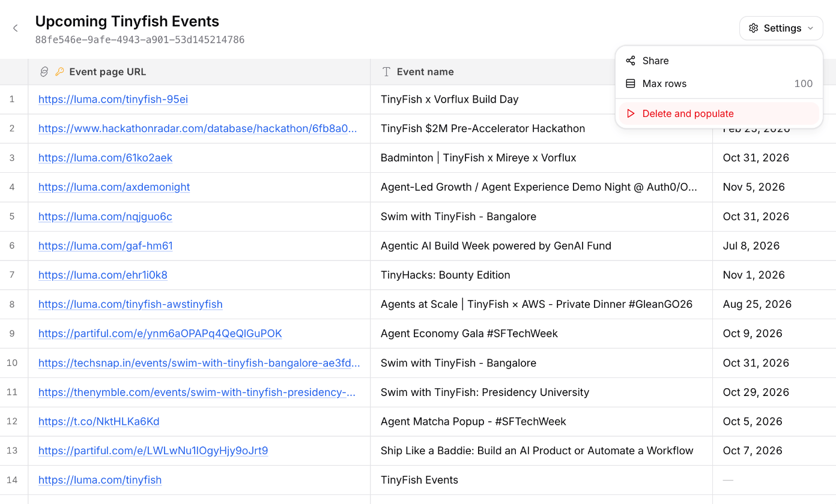Click the gear icon on Settings button

tap(754, 28)
